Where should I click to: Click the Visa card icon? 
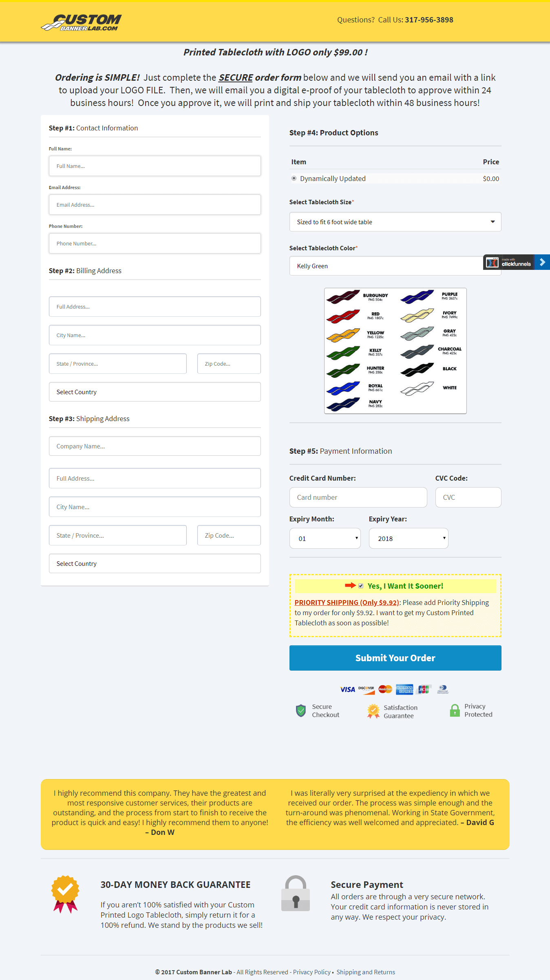click(347, 689)
